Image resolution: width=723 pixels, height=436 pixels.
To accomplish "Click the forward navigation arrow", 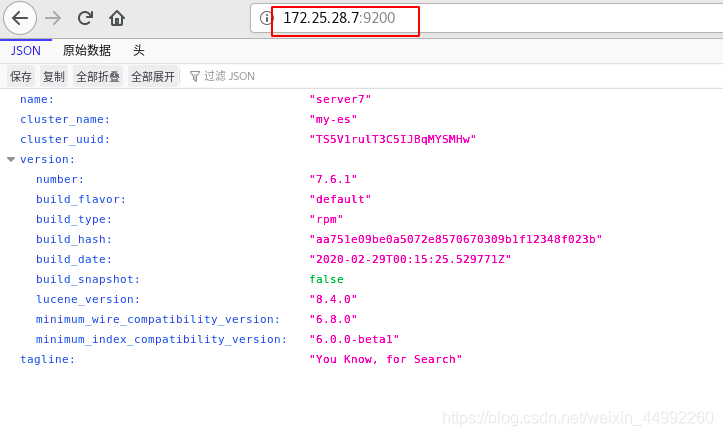I will (x=53, y=18).
